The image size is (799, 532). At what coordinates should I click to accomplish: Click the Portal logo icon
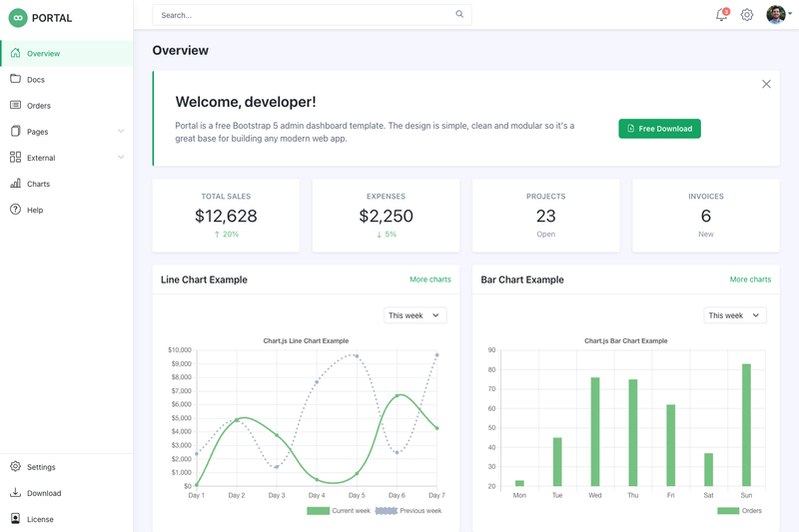point(18,18)
